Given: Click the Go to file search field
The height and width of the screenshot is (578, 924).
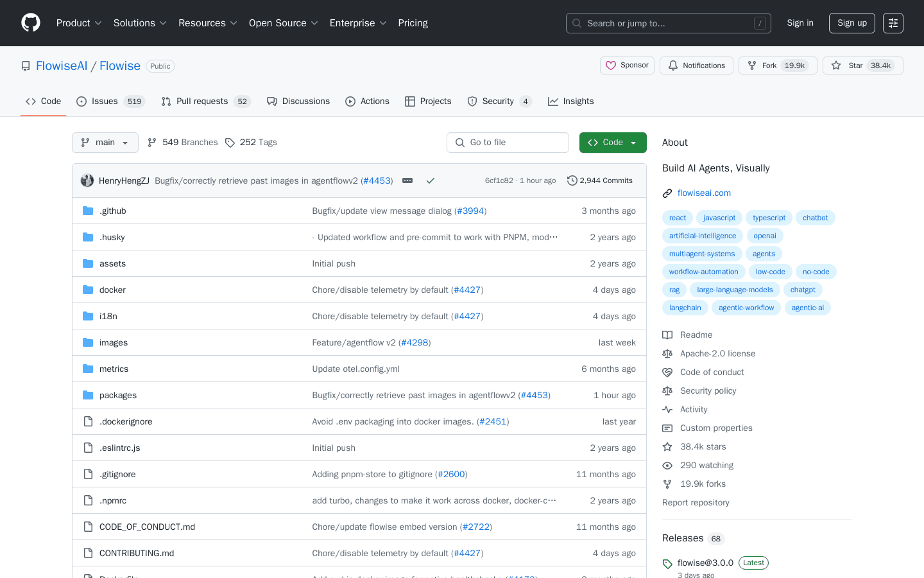Looking at the screenshot, I should 508,142.
